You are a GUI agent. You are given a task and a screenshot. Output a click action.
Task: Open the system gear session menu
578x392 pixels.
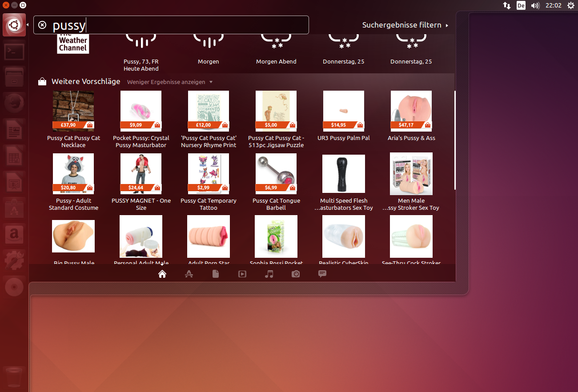(x=571, y=5)
